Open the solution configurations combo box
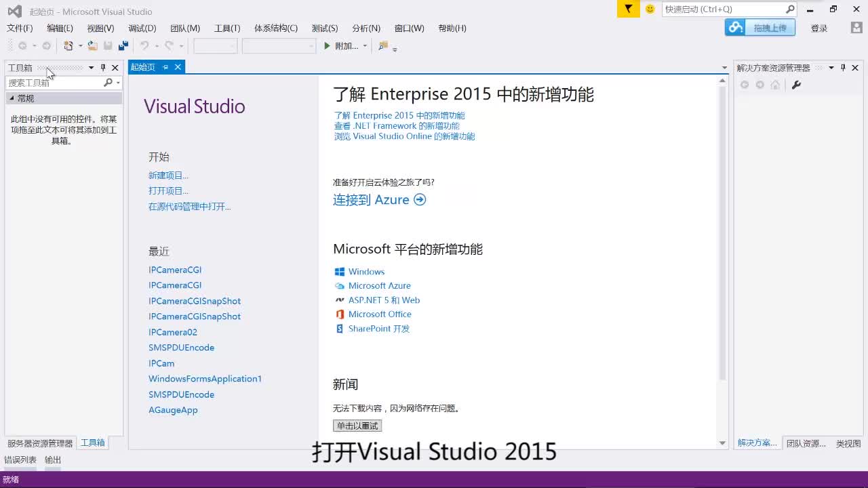Viewport: 868px width, 488px height. coord(215,46)
